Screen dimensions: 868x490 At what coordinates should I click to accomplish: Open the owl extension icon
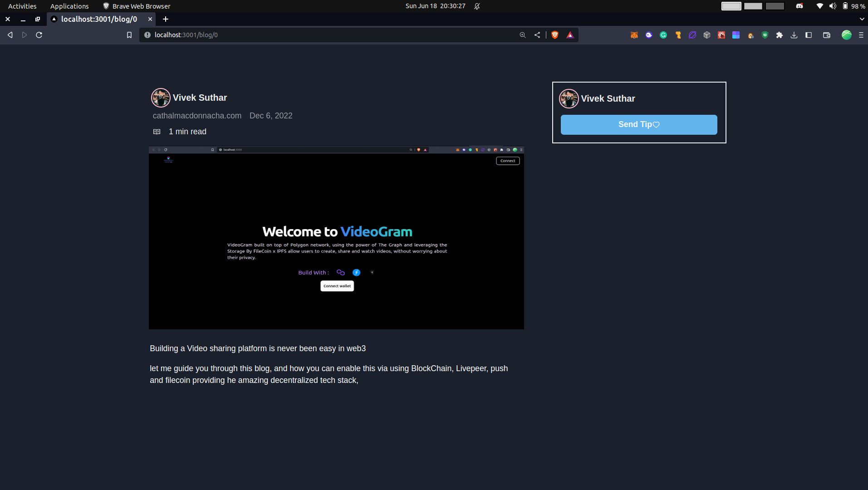click(750, 35)
